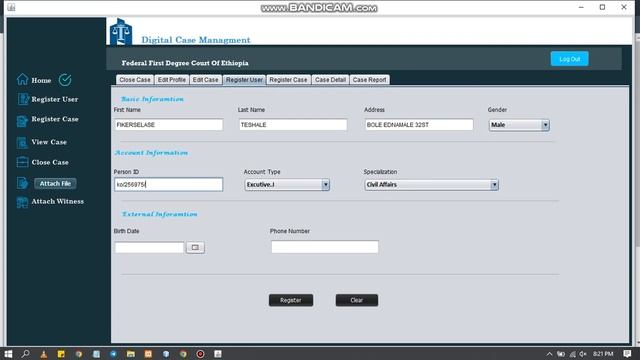Click the Register User document icon
640x360 pixels.
click(23, 99)
